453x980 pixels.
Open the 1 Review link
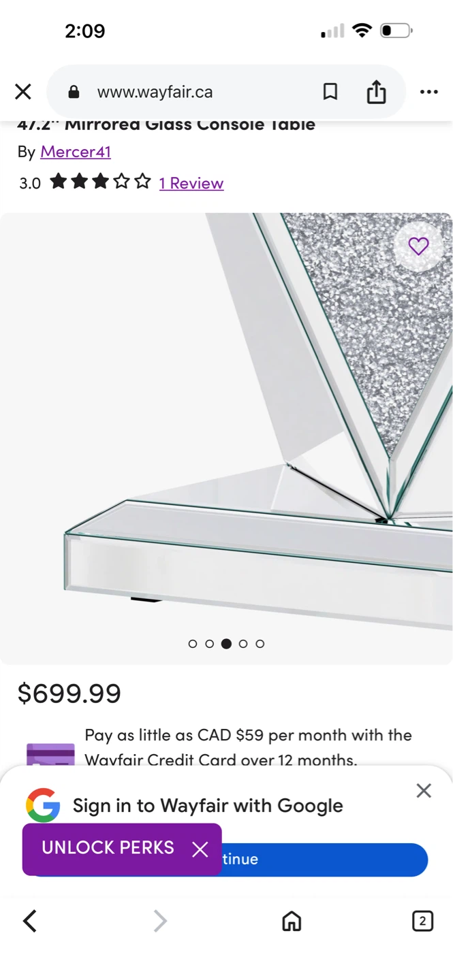[191, 183]
